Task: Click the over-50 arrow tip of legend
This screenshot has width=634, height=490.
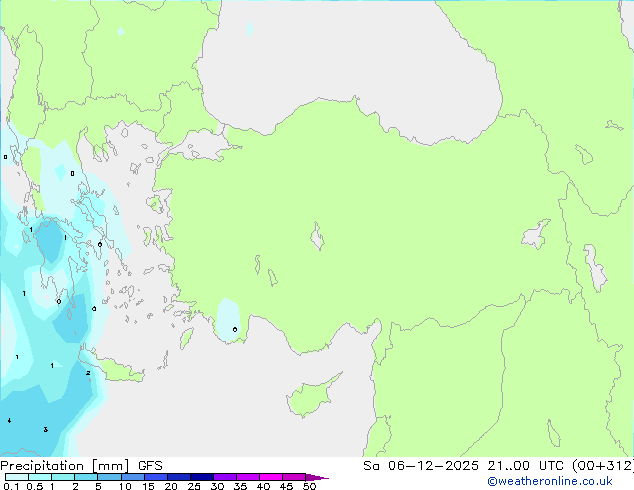Action: [x=317, y=477]
